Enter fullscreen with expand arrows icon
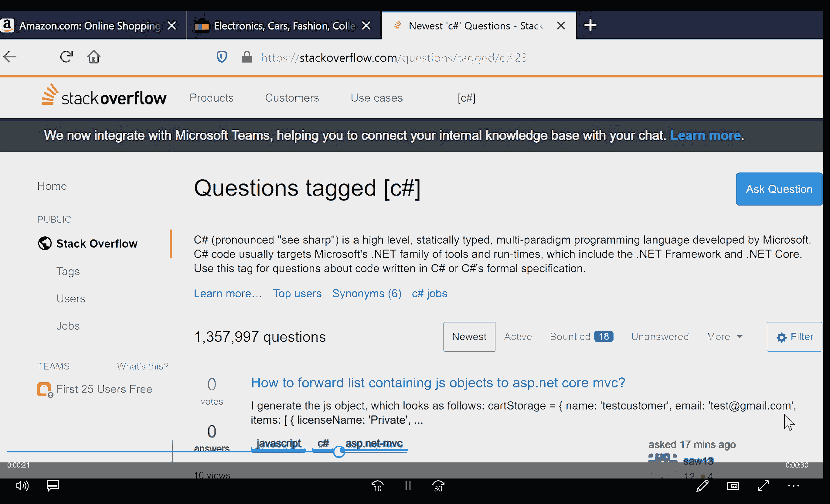The width and height of the screenshot is (830, 504). point(763,486)
